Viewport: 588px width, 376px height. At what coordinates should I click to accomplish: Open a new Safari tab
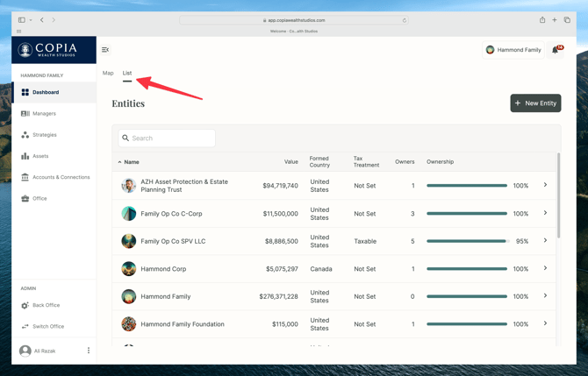click(555, 20)
